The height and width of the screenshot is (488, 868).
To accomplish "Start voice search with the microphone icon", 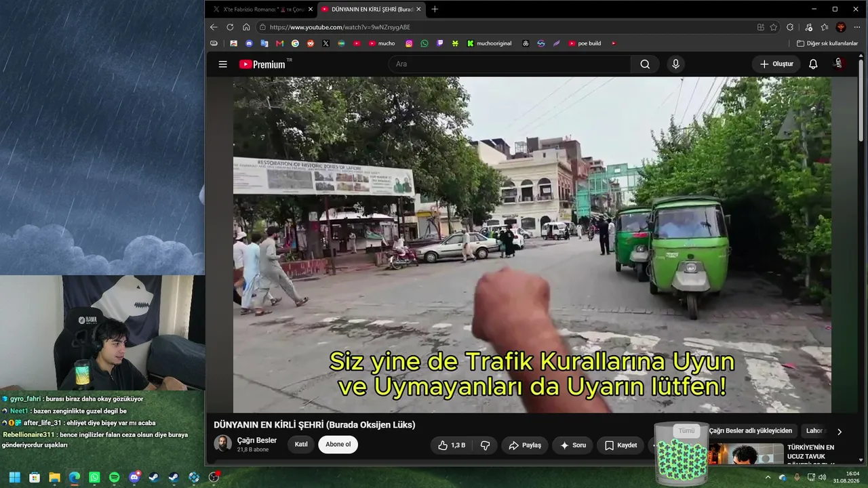I will pos(675,64).
